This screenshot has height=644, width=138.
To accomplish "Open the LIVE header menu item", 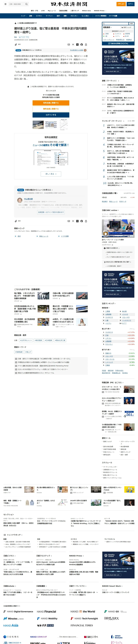I will pos(43,11).
